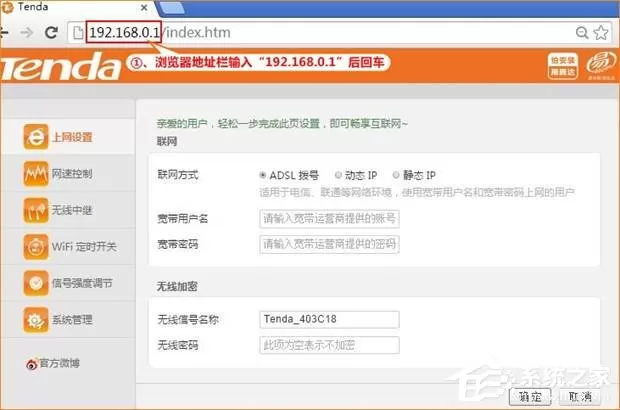Click the page icon in address bar
The image size is (620, 410).
[x=78, y=32]
